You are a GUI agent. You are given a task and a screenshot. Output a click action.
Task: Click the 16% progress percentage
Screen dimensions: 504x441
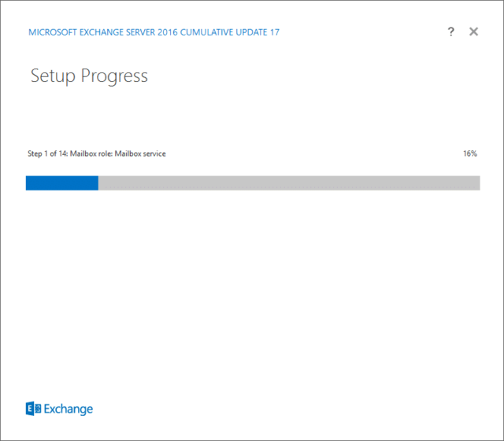pyautogui.click(x=470, y=154)
